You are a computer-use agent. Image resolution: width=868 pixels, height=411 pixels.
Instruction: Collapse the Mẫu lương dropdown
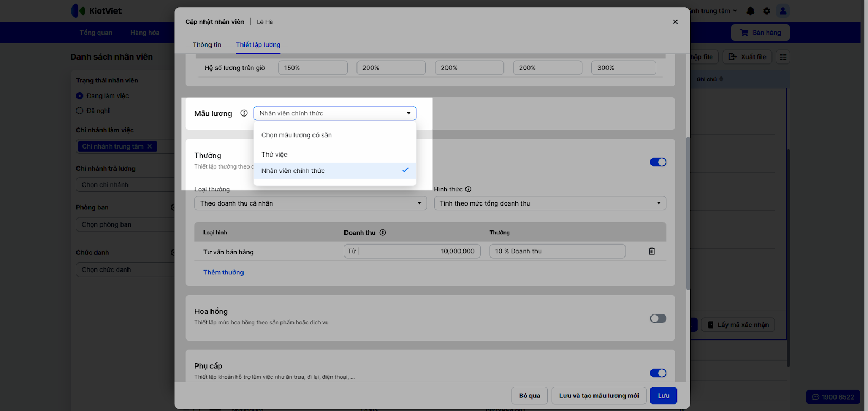[x=335, y=113]
